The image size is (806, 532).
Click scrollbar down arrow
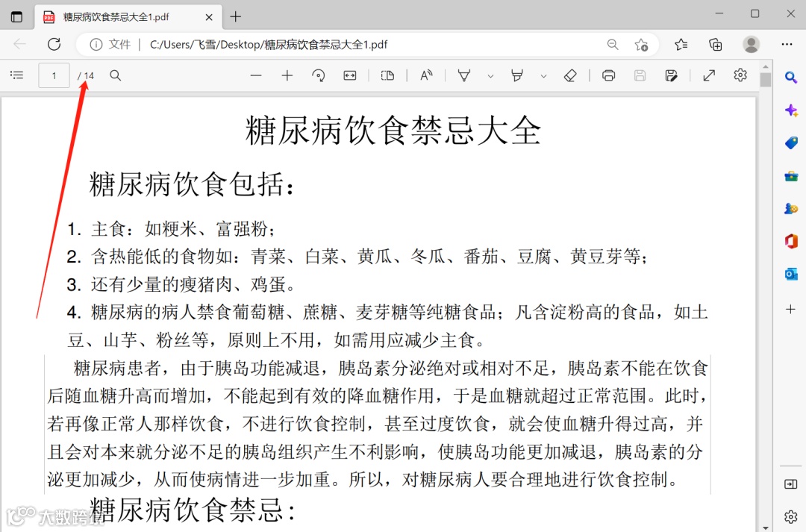pos(766,528)
